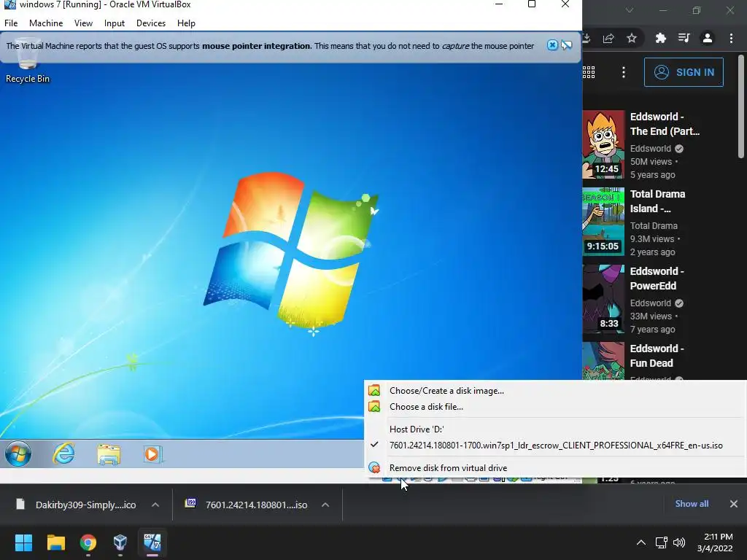747x560 pixels.
Task: Dismiss the mouse integration notification
Action: coord(552,45)
